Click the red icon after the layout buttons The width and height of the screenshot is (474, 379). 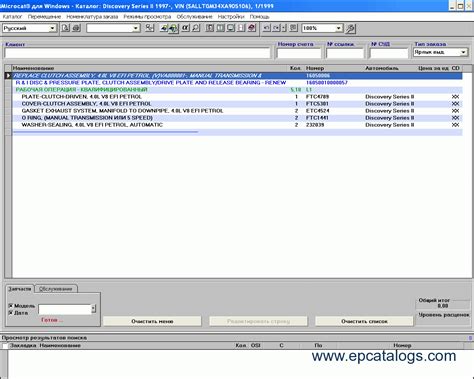click(252, 28)
